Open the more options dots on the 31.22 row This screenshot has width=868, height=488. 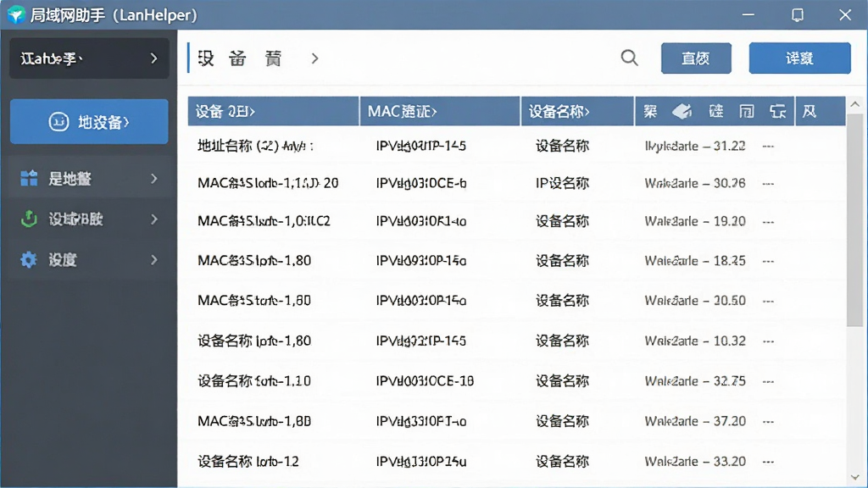[768, 146]
